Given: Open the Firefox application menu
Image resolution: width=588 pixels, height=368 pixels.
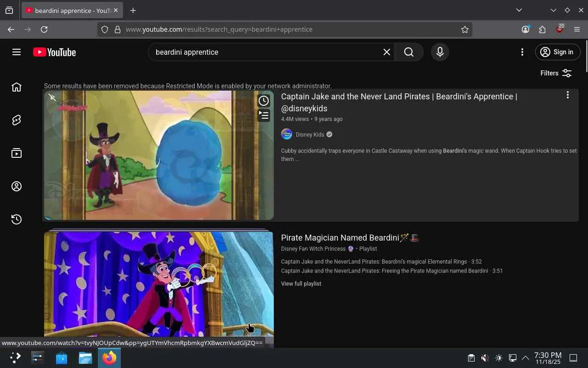Looking at the screenshot, I should (x=577, y=29).
